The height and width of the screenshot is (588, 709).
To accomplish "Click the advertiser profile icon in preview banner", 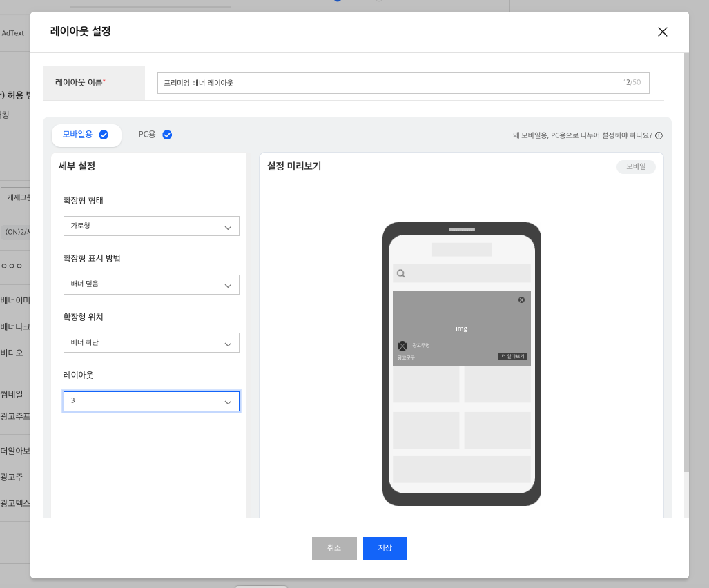I will point(402,346).
